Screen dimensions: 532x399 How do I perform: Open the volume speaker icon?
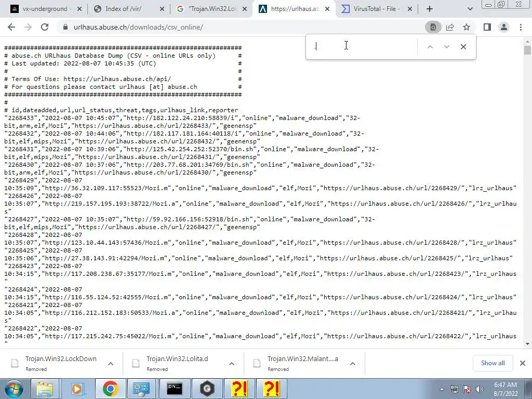(480, 389)
